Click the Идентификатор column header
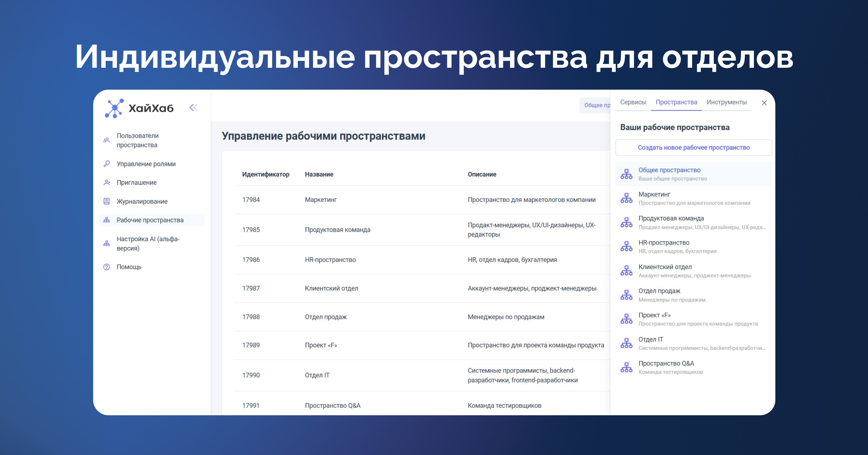The width and height of the screenshot is (868, 455). pos(265,174)
